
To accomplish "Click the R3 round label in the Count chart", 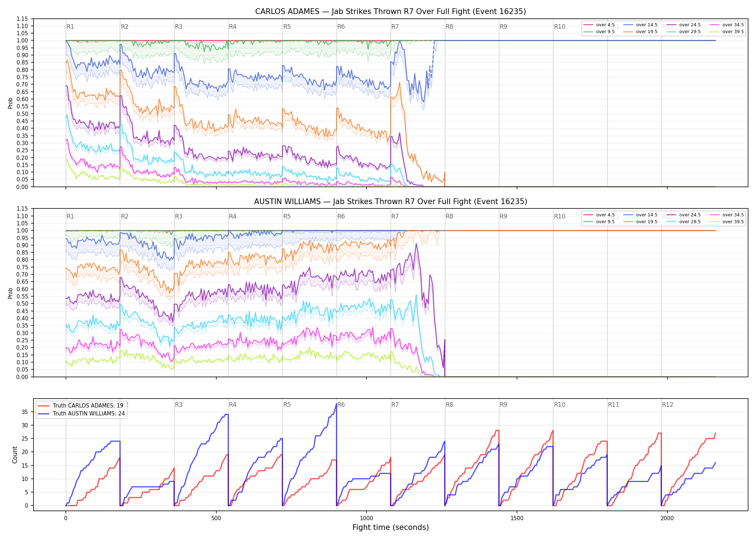I will point(179,405).
